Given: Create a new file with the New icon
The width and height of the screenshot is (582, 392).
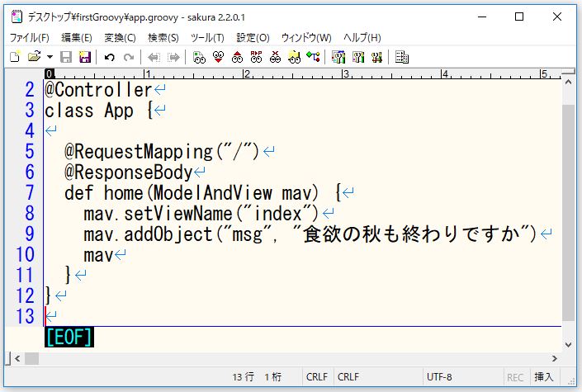Looking at the screenshot, I should pyautogui.click(x=15, y=57).
